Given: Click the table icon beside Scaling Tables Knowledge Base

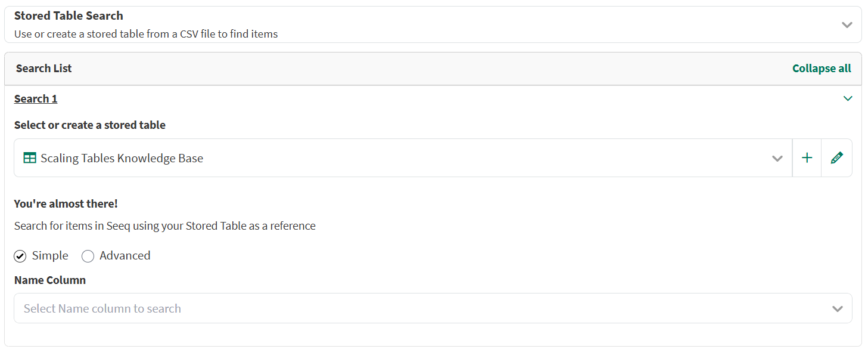Looking at the screenshot, I should (x=30, y=158).
